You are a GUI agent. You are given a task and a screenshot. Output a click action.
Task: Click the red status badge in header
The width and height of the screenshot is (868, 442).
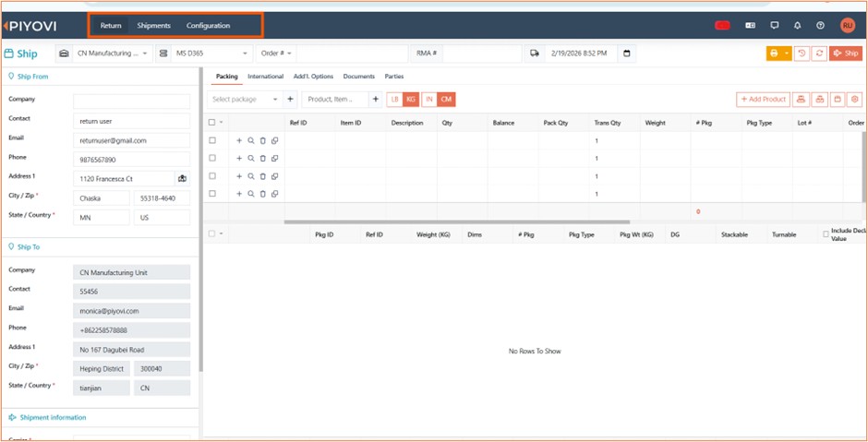pos(722,26)
